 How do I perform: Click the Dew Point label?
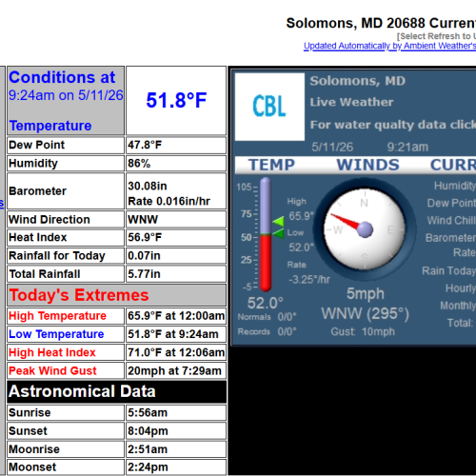(37, 145)
